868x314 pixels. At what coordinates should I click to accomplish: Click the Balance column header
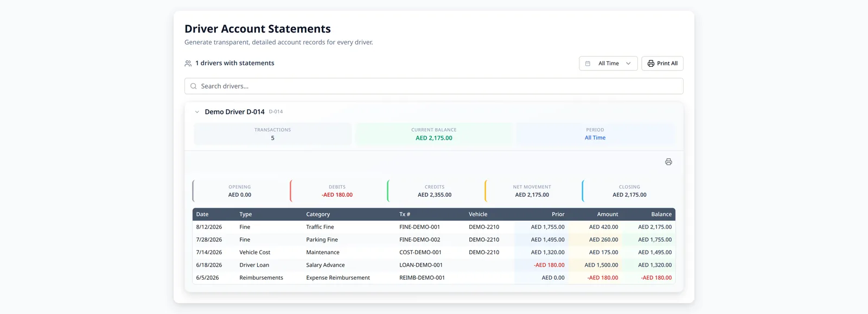coord(661,215)
